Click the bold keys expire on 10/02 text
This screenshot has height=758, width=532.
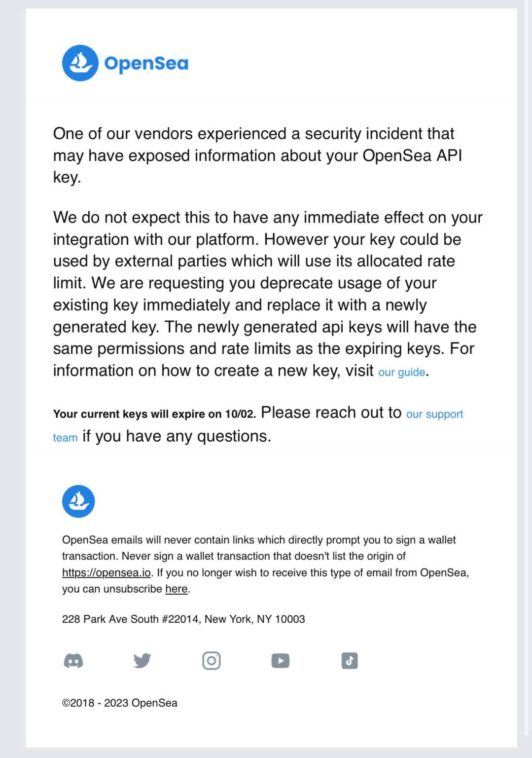pyautogui.click(x=154, y=414)
